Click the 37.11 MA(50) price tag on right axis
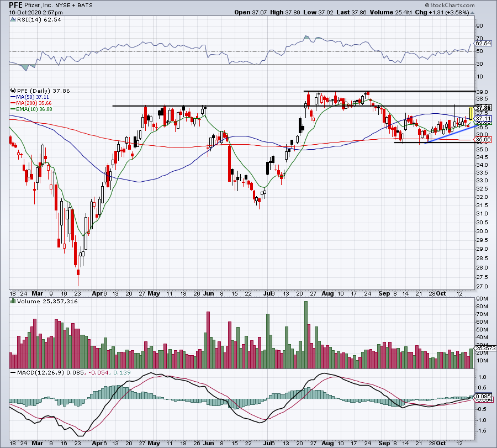The height and width of the screenshot is (448, 497). [x=483, y=118]
